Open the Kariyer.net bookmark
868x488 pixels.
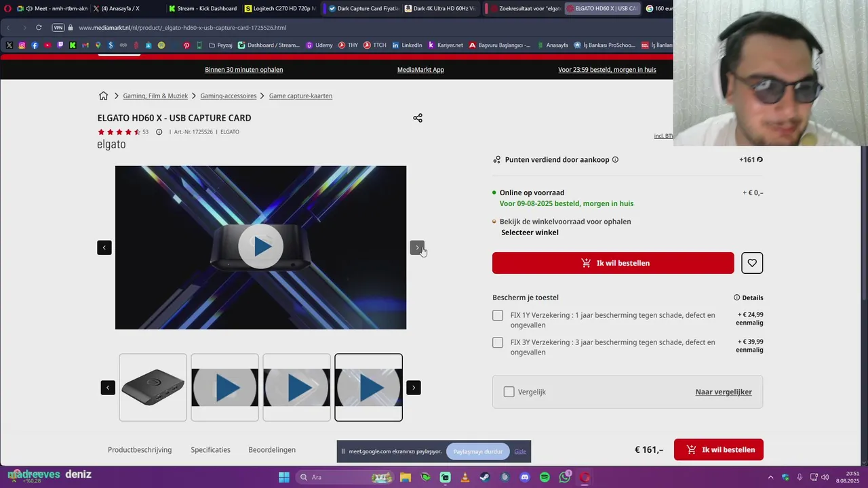tap(446, 45)
